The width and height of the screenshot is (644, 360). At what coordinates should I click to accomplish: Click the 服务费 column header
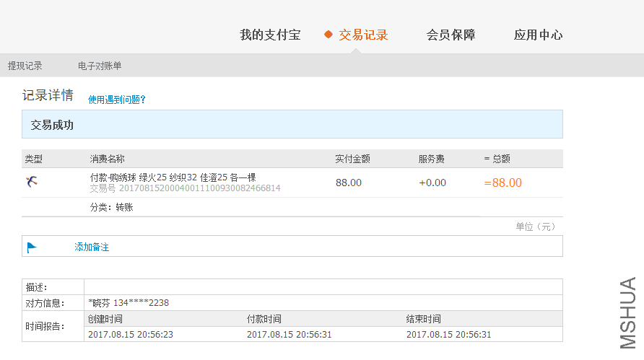431,159
